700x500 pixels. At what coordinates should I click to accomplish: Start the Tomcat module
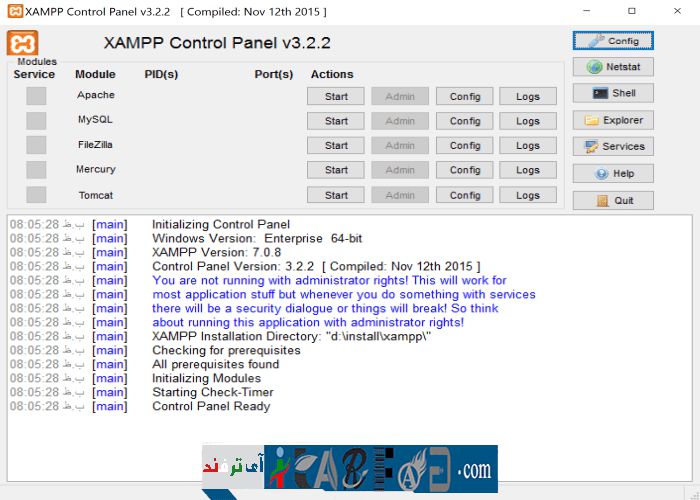click(x=336, y=195)
